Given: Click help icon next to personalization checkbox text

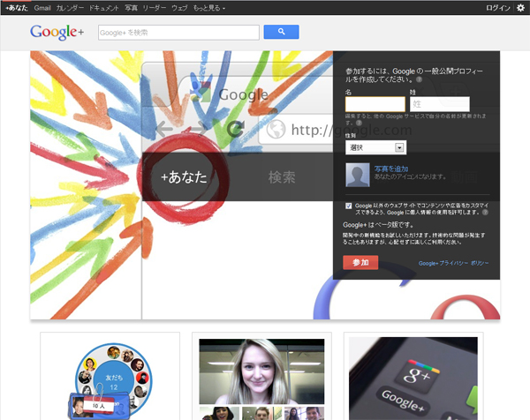Looking at the screenshot, I should click(x=485, y=213).
